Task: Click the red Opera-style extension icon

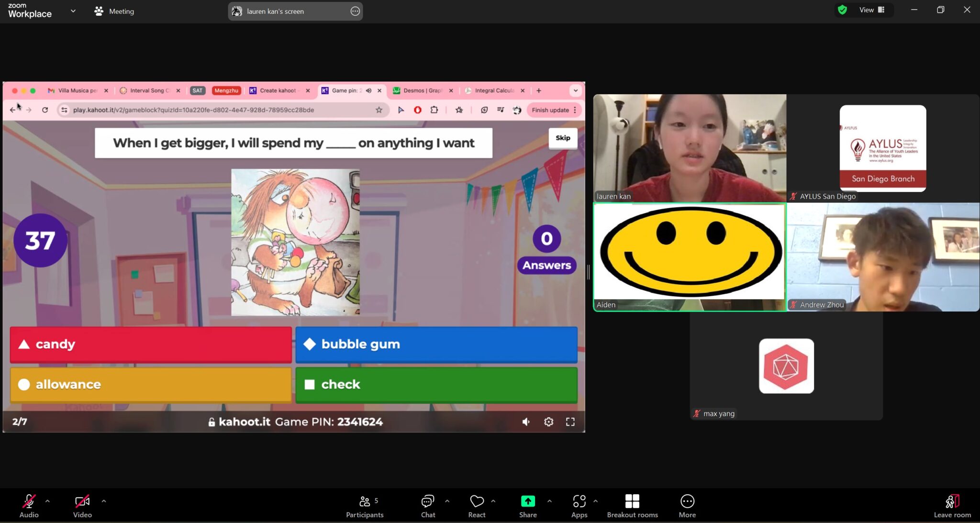Action: [x=418, y=110]
